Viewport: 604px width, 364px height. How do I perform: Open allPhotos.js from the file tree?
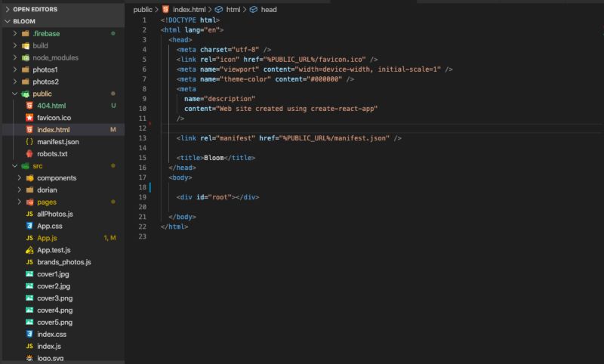point(55,214)
